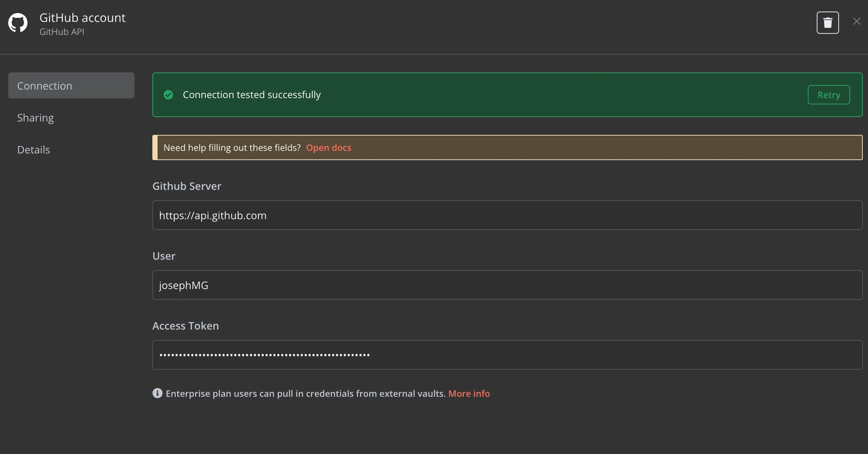Click the Connection tested successfully message
The height and width of the screenshot is (454, 868).
(x=252, y=95)
